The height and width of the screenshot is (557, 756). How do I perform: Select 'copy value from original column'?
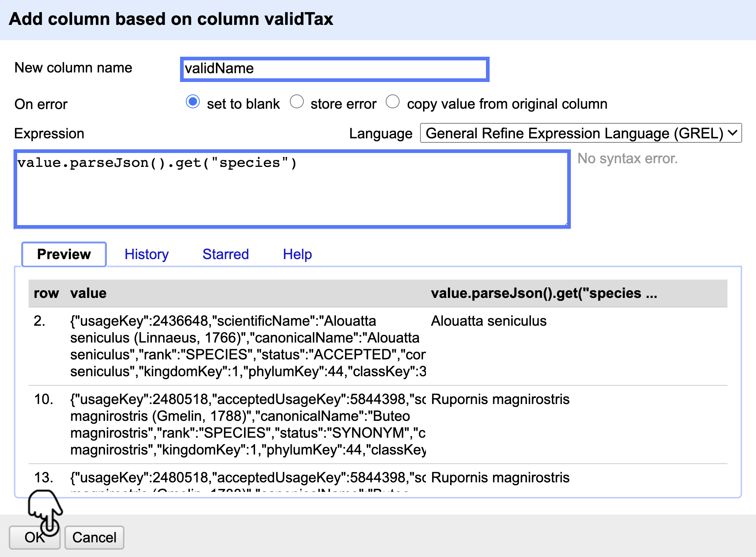point(393,102)
